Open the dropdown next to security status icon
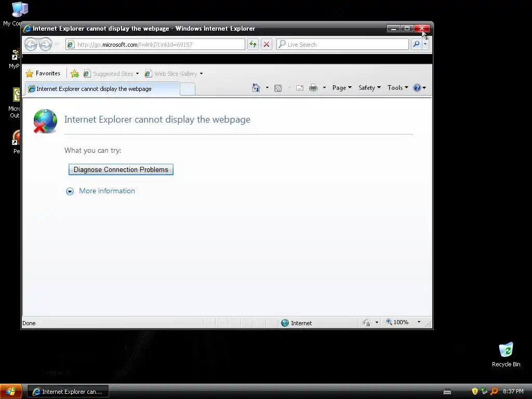The image size is (532, 399). (377, 323)
